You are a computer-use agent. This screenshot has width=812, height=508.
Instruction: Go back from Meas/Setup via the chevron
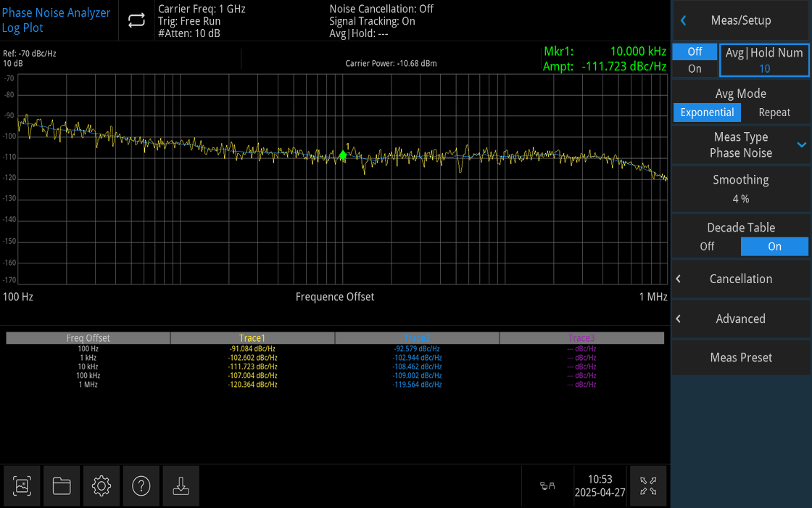tap(682, 20)
